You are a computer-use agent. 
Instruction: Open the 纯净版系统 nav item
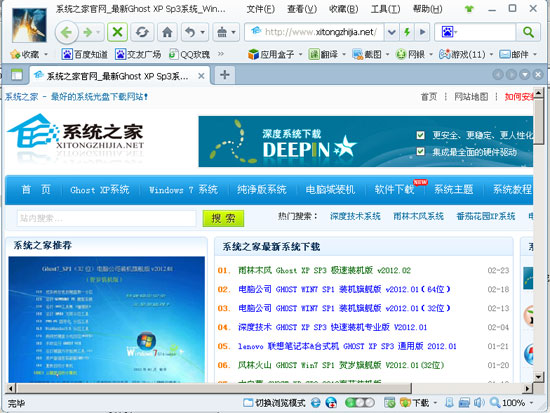click(262, 190)
